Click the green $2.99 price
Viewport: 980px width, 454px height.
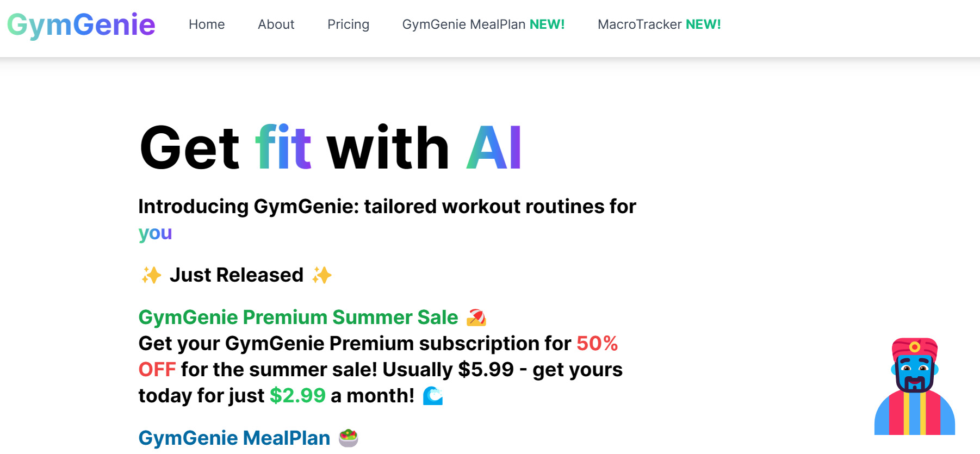point(297,396)
